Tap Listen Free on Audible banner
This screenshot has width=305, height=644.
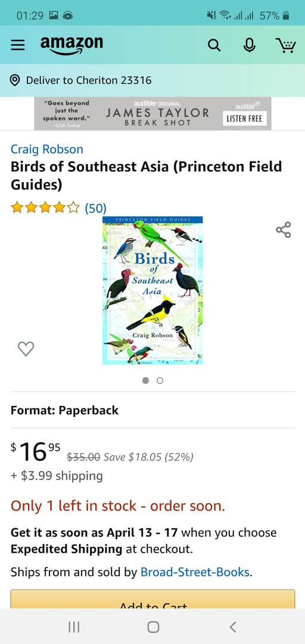245,119
